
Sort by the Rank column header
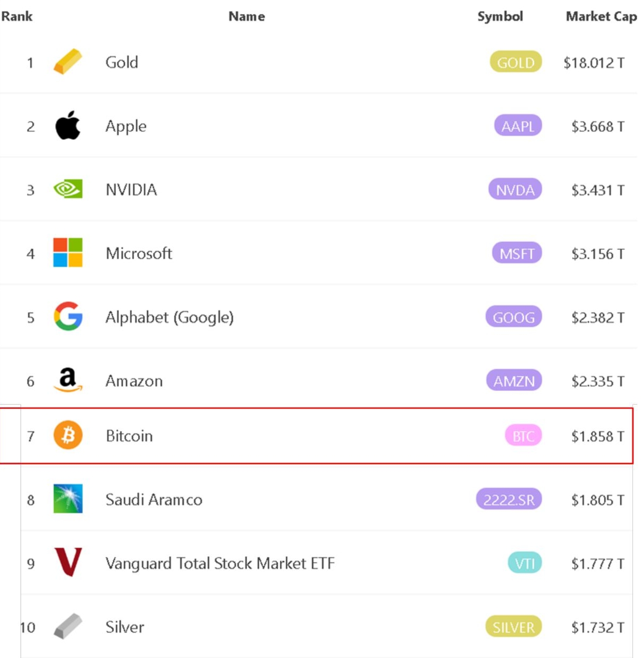[17, 16]
